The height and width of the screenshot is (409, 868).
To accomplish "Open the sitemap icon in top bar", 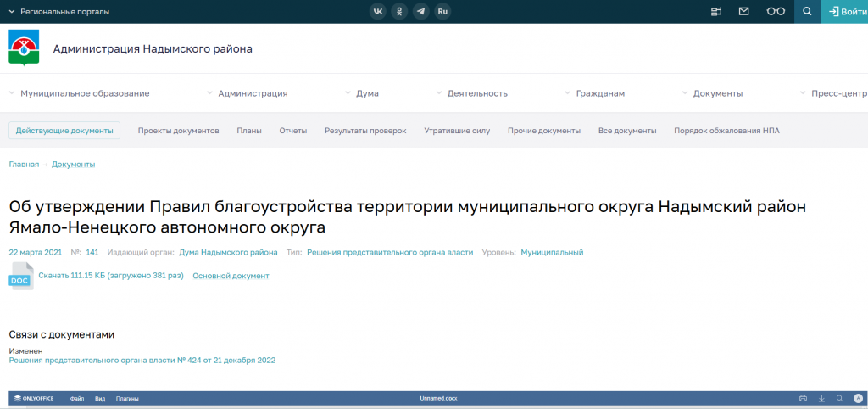I will click(x=716, y=12).
